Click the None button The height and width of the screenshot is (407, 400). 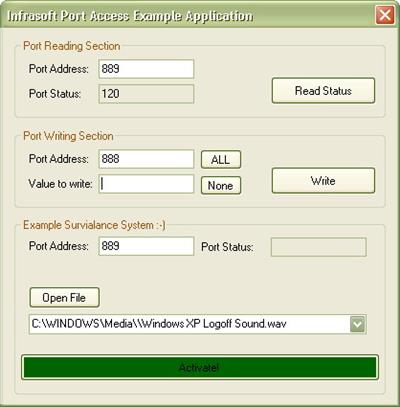click(x=221, y=185)
